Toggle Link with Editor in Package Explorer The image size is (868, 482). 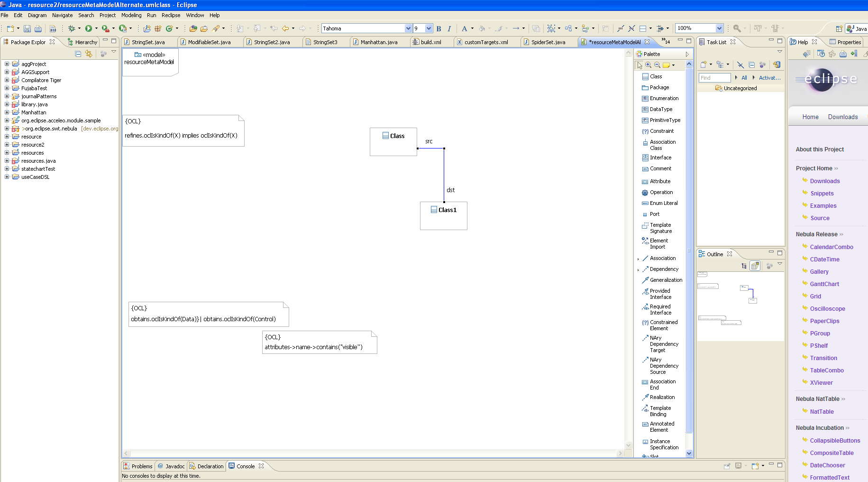(x=89, y=54)
